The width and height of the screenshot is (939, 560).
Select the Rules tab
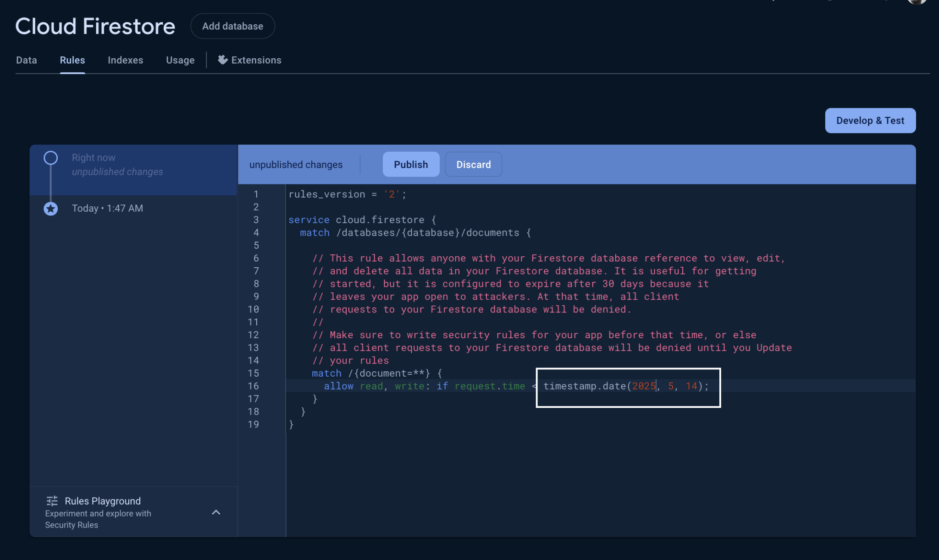coord(72,60)
